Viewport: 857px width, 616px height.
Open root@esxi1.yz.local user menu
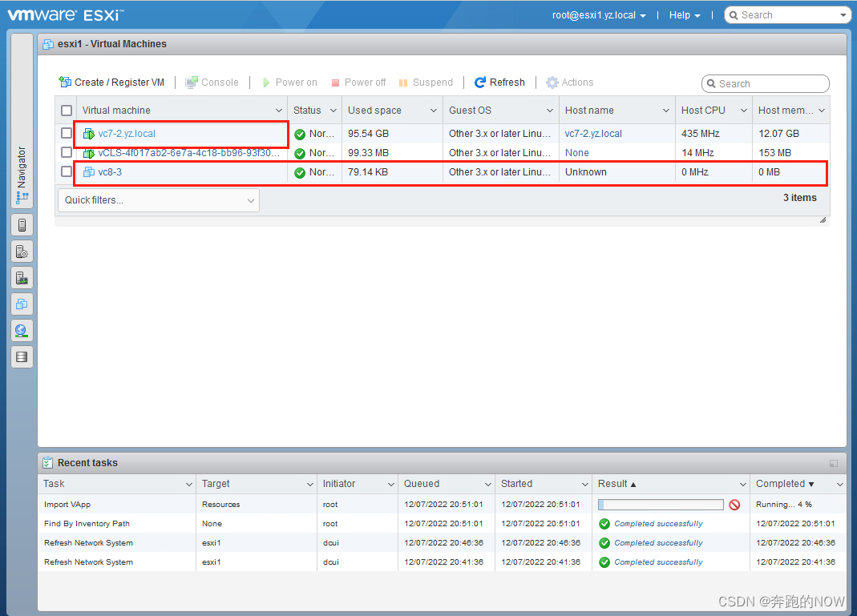pos(599,15)
